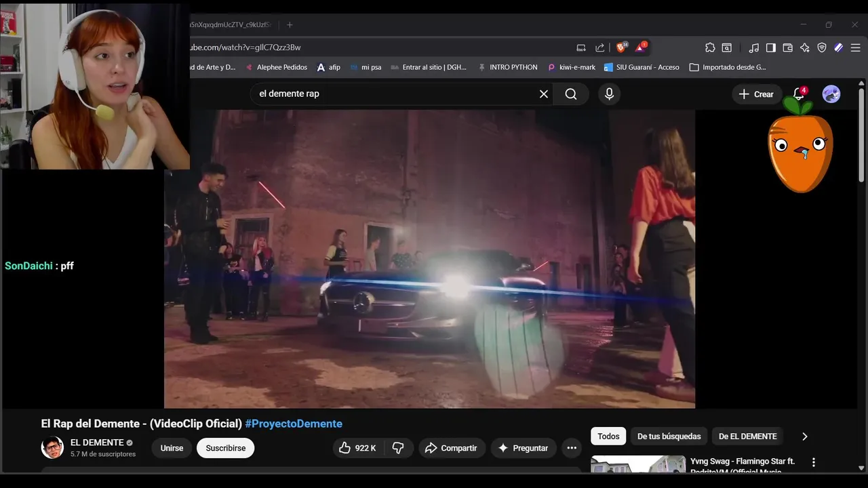The height and width of the screenshot is (488, 868).
Task: Open options menu for Yvng Swag video
Action: [814, 462]
